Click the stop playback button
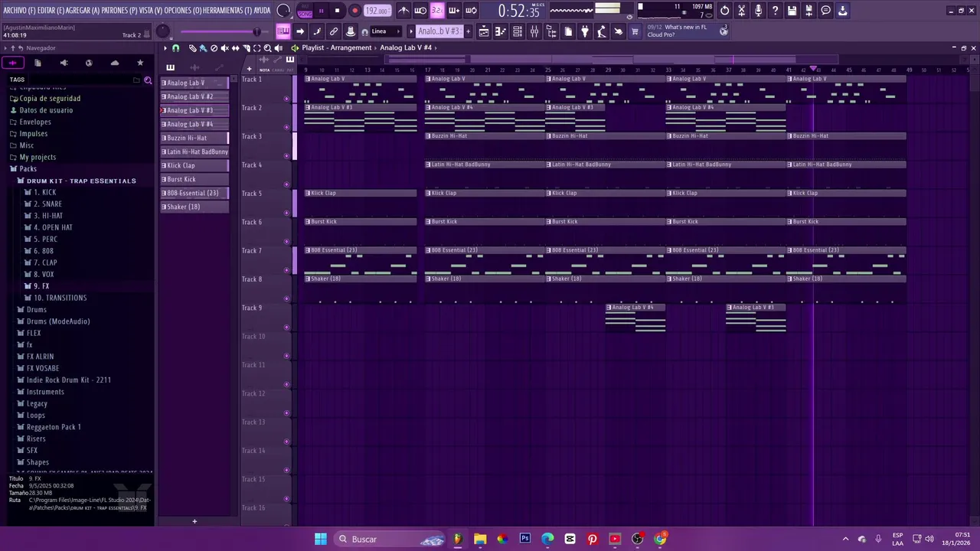This screenshot has height=551, width=980. point(338,11)
